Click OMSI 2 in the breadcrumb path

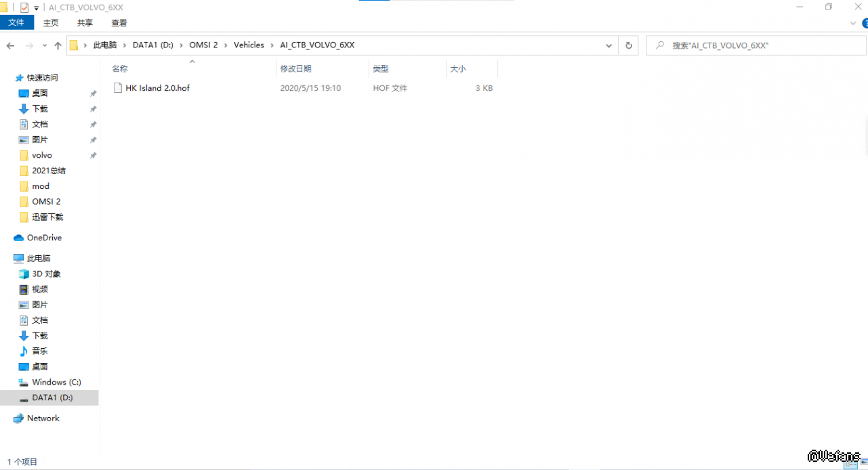(203, 45)
